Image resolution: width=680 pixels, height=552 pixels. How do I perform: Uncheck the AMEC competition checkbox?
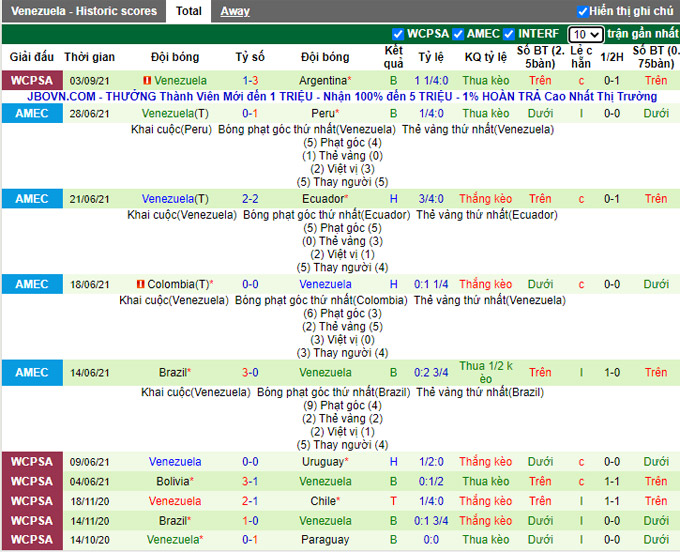[458, 34]
